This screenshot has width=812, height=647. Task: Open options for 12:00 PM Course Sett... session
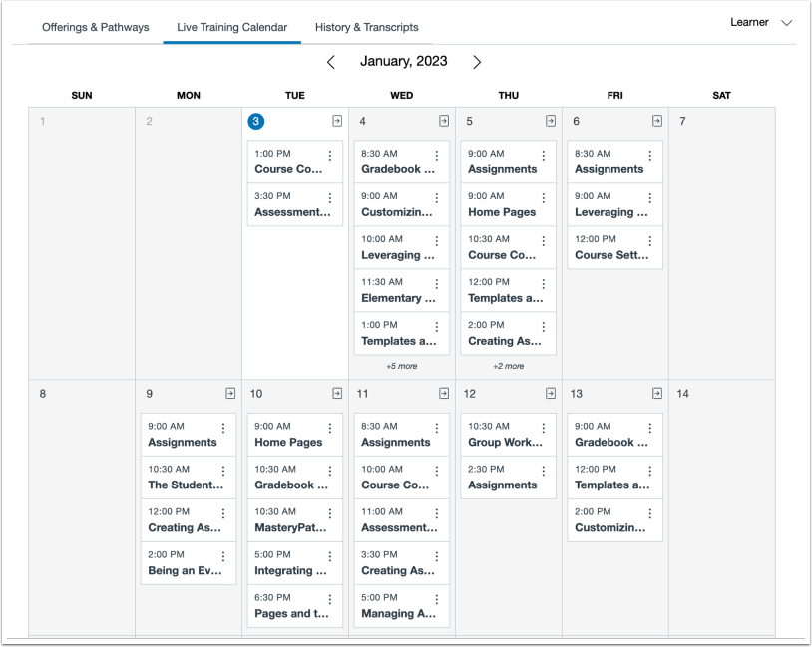650,241
